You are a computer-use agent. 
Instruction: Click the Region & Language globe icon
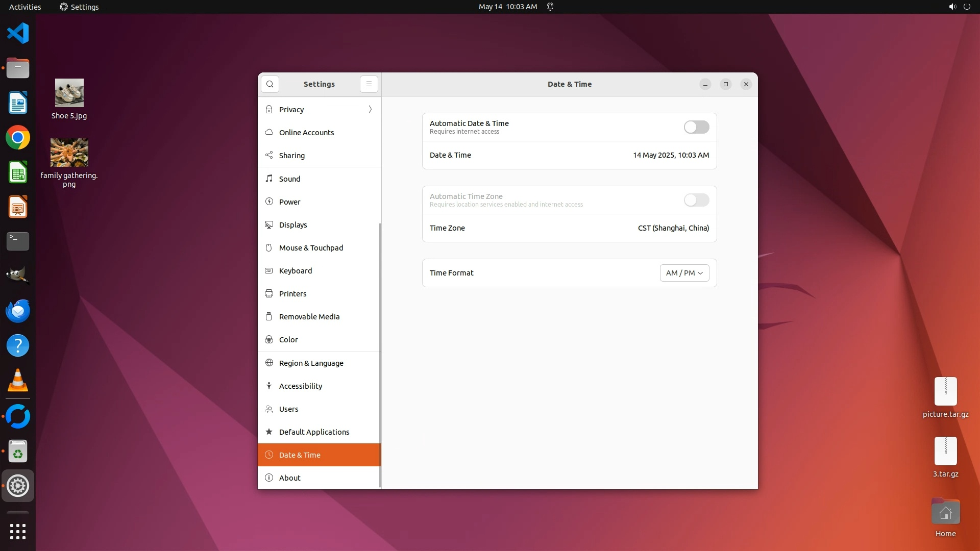point(269,363)
